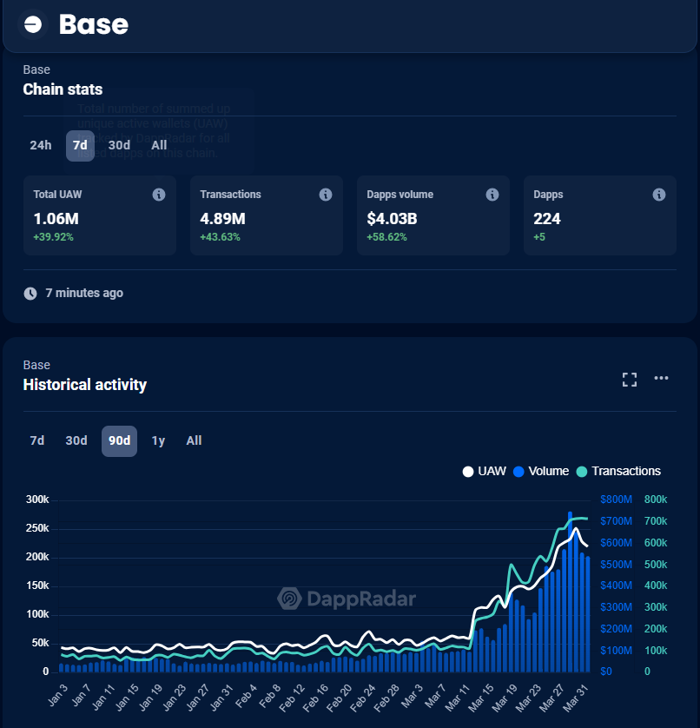700x728 pixels.
Task: Click the 7 minutes ago timestamp
Action: [84, 293]
